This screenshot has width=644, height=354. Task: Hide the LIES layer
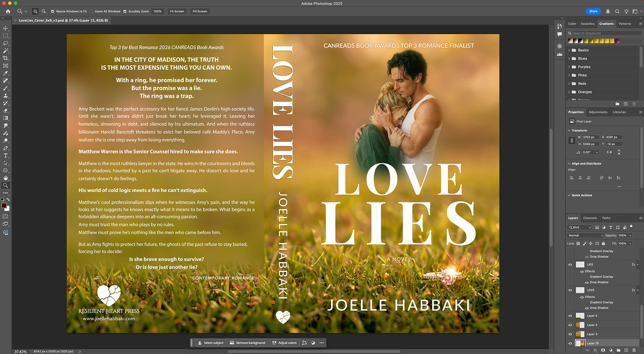click(x=570, y=264)
